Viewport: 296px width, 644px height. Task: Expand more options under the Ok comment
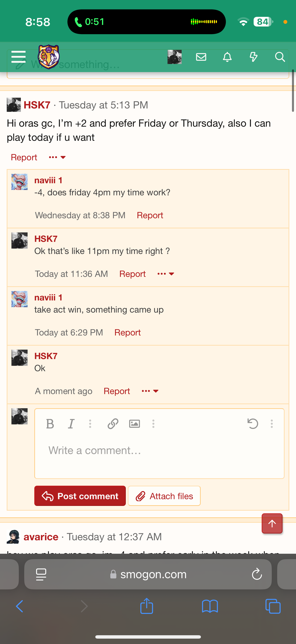(150, 391)
